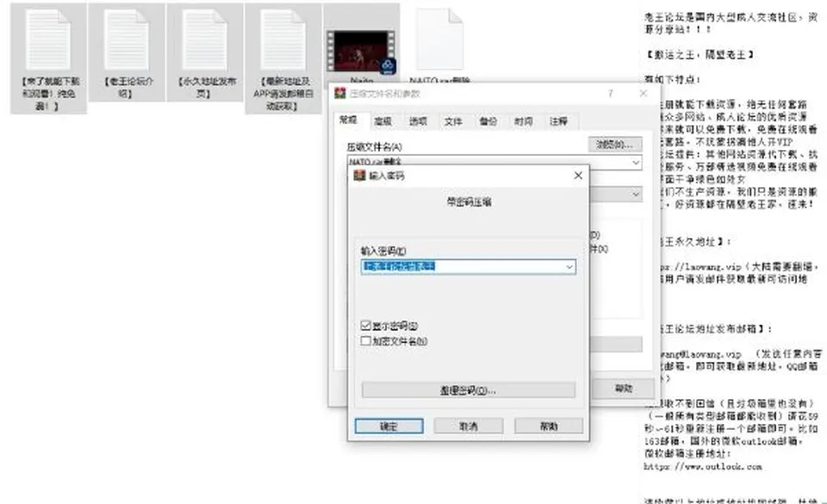Expand the 压缩文件名 dropdown arrow

636,162
